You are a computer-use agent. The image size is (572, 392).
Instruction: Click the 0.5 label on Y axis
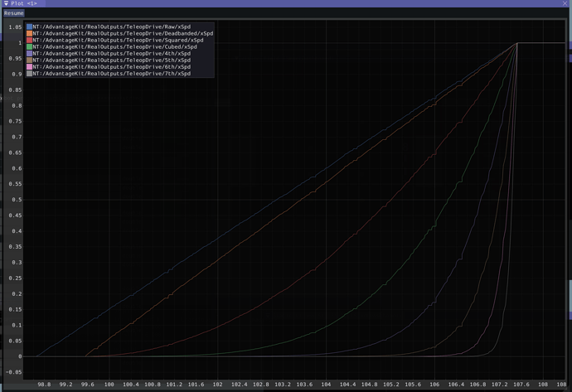17,200
